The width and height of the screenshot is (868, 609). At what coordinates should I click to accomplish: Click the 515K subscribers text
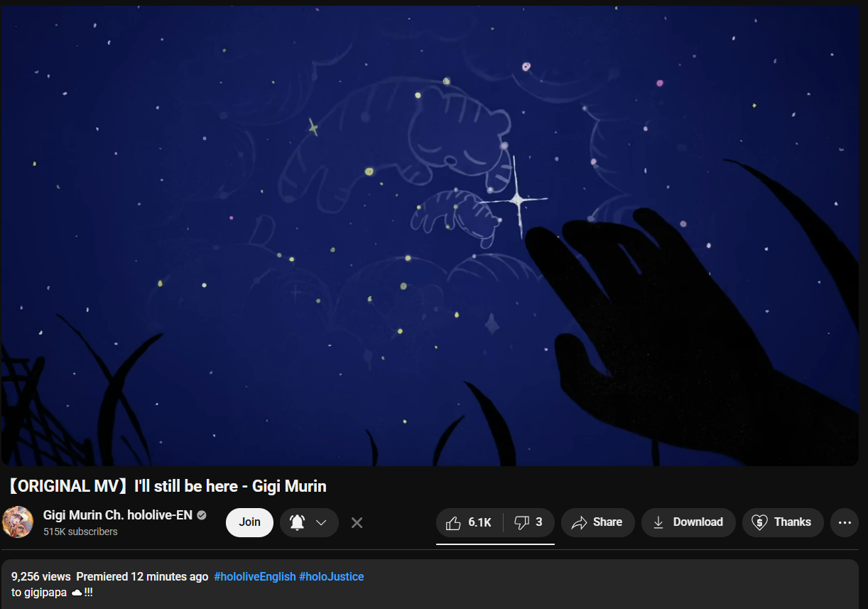80,532
